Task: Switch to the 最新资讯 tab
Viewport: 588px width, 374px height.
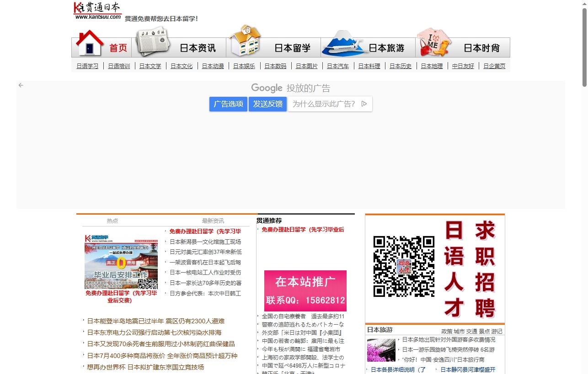Action: tap(213, 221)
